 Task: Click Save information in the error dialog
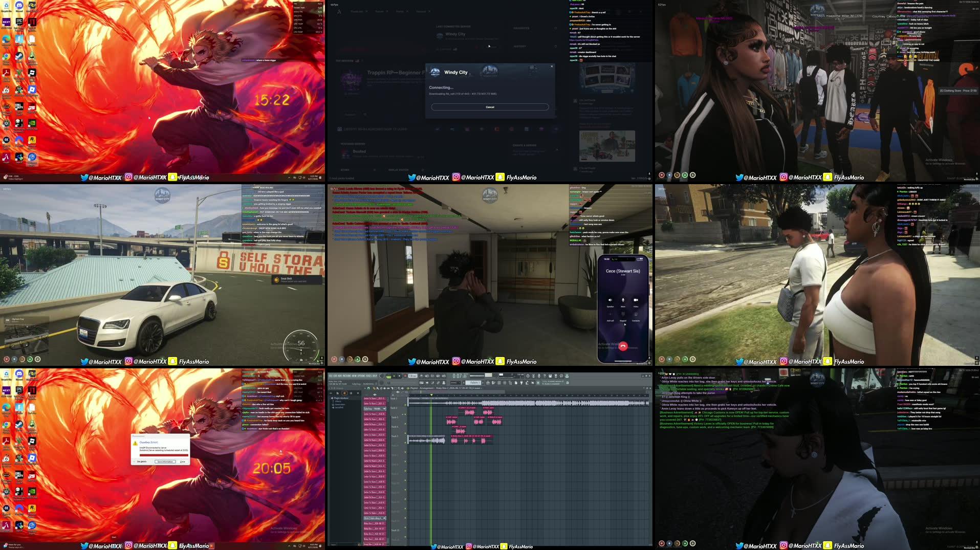coord(165,461)
